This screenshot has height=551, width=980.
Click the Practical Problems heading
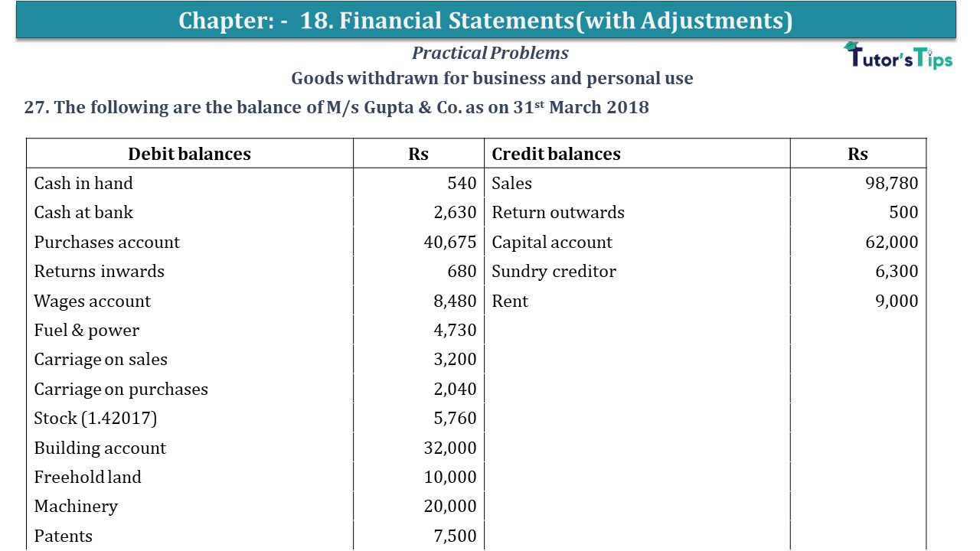coord(490,53)
